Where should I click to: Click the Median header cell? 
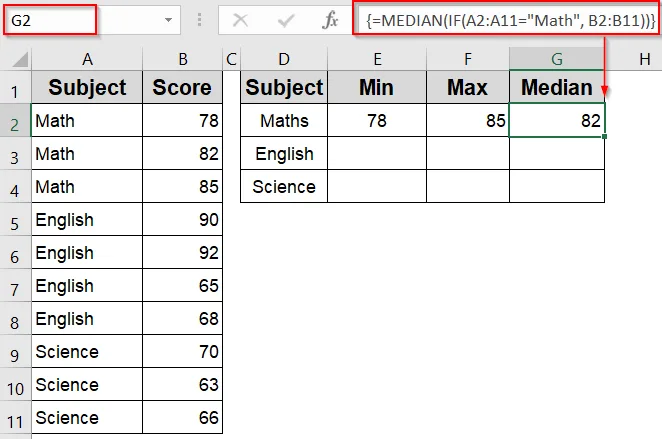[557, 87]
